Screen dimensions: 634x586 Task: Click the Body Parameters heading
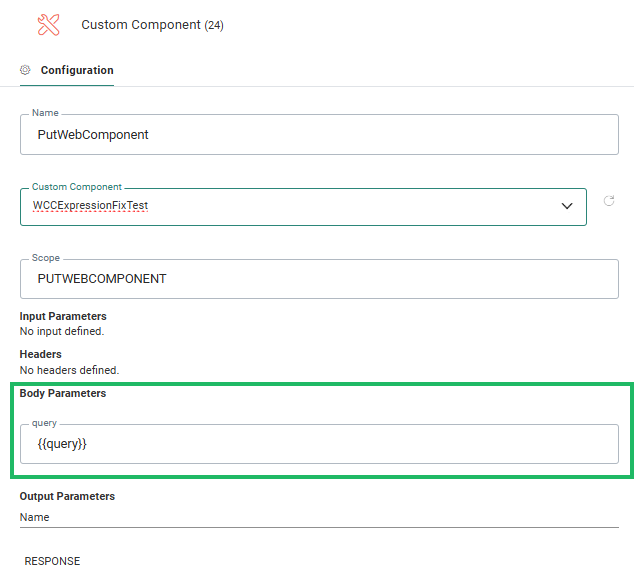pyautogui.click(x=63, y=393)
